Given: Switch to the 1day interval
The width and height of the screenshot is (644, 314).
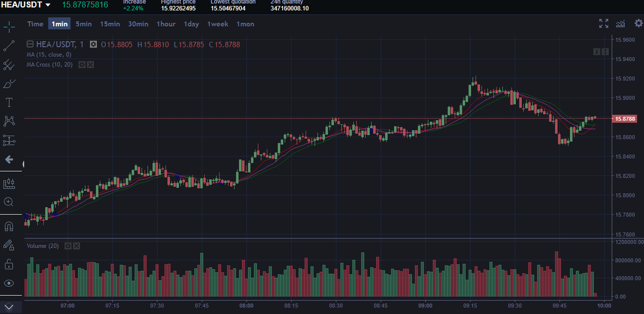Looking at the screenshot, I should pyautogui.click(x=191, y=24).
